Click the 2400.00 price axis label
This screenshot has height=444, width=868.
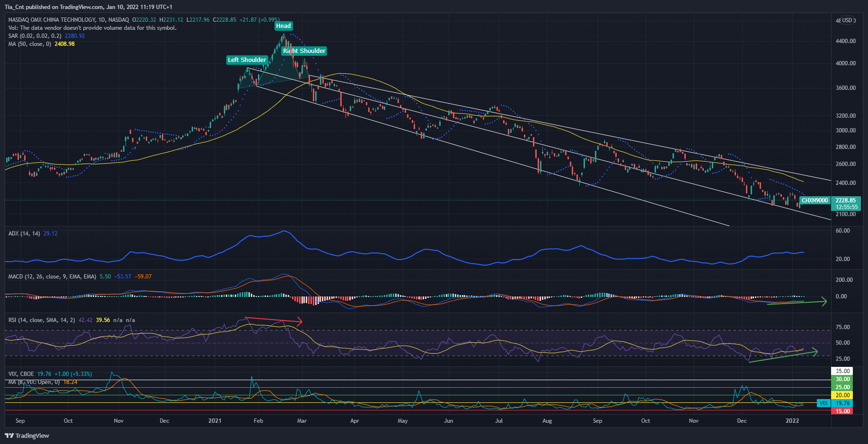(x=846, y=183)
